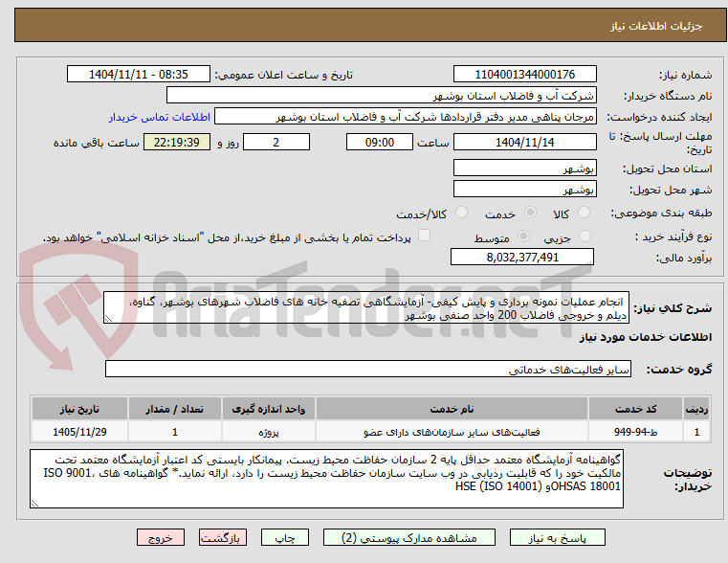
Task: Click the 'جزئیات اطلاعات نیاز' page header
Action: (655, 26)
